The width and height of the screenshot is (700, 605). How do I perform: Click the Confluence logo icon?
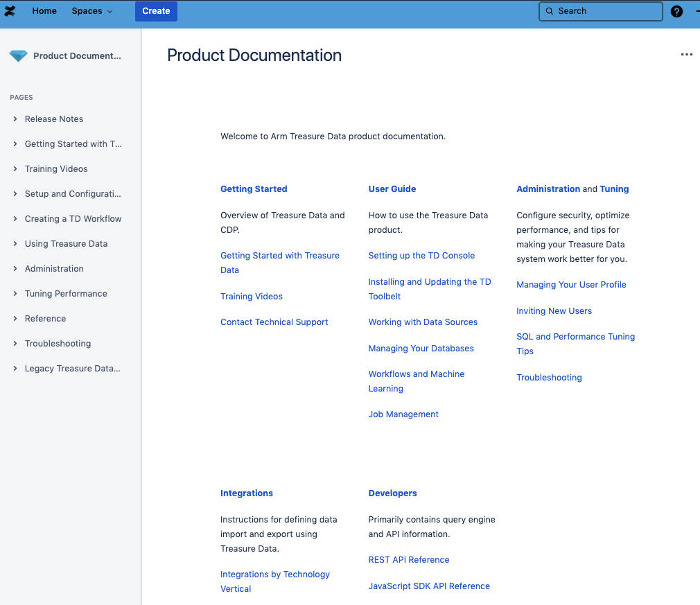pos(10,11)
